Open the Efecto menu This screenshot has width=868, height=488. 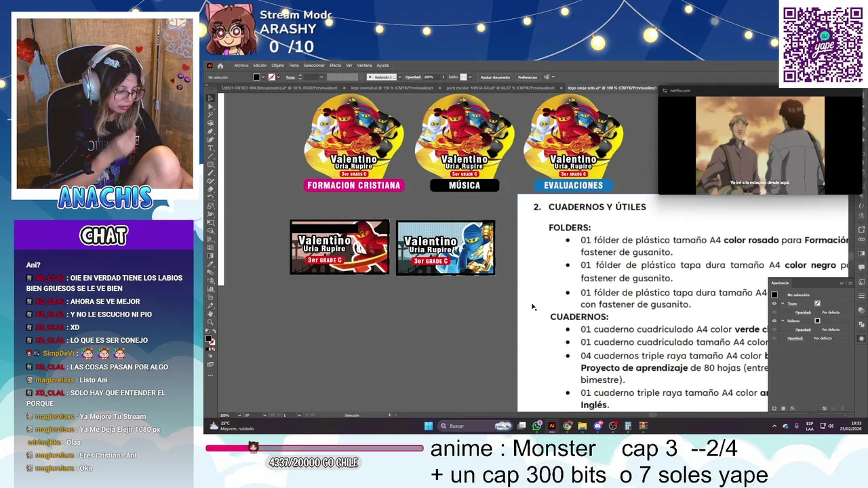click(x=336, y=65)
